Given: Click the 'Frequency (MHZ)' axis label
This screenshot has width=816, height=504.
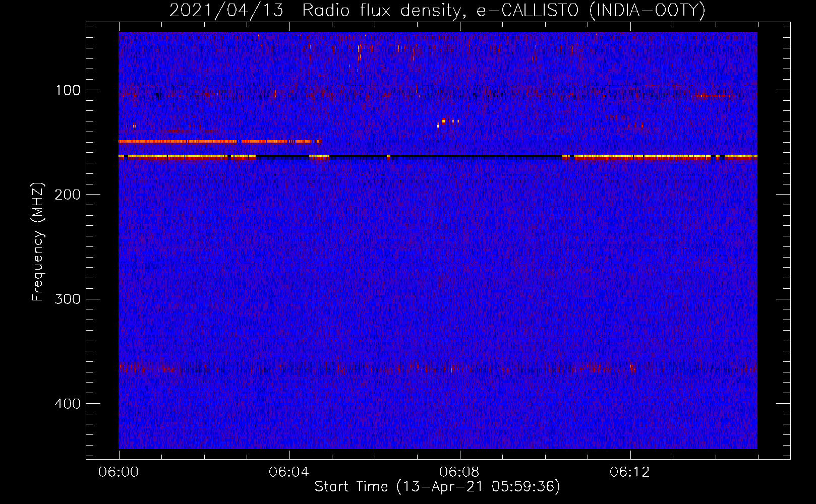Looking at the screenshot, I should (38, 241).
